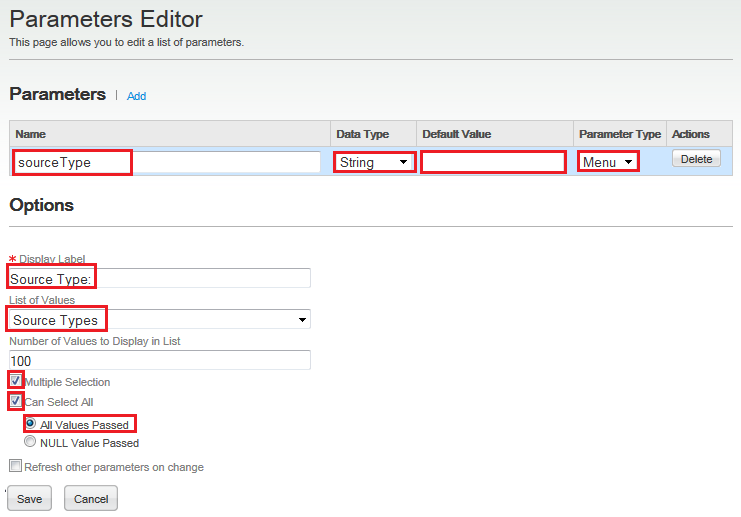741x517 pixels.
Task: Toggle the Can Select All checkbox
Action: 16,401
